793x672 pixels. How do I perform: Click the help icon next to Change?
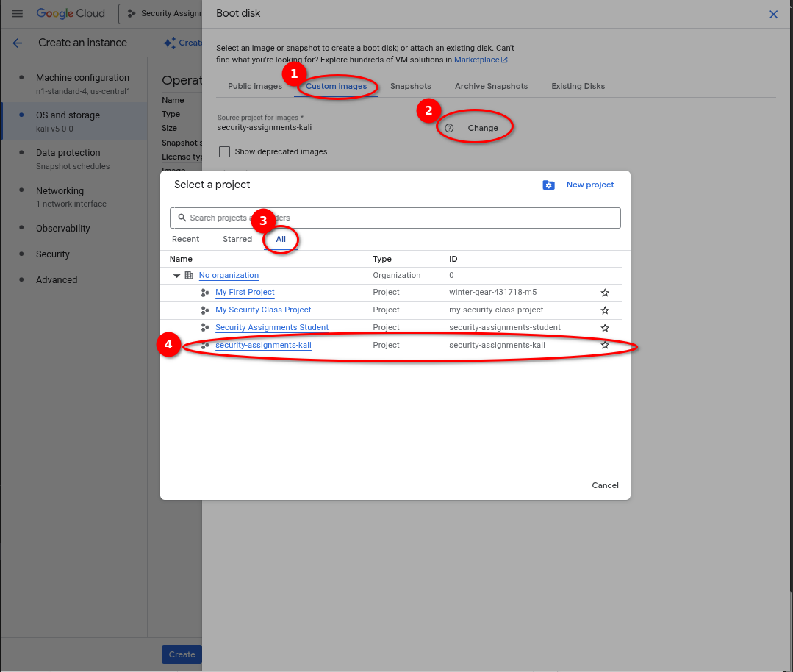point(449,128)
